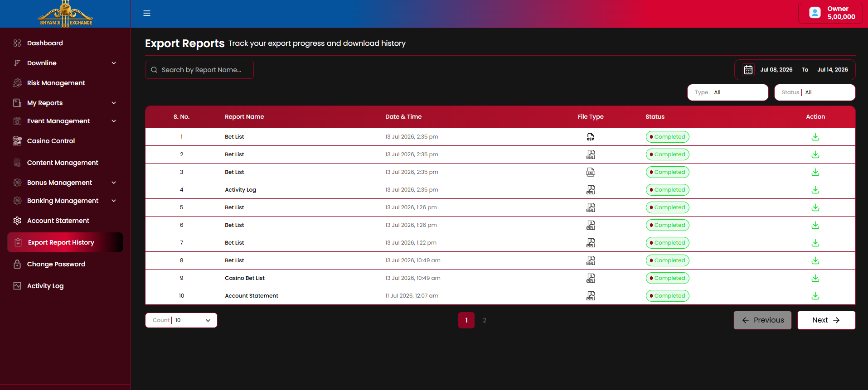Toggle the hamburger sidebar menu icon

click(147, 13)
